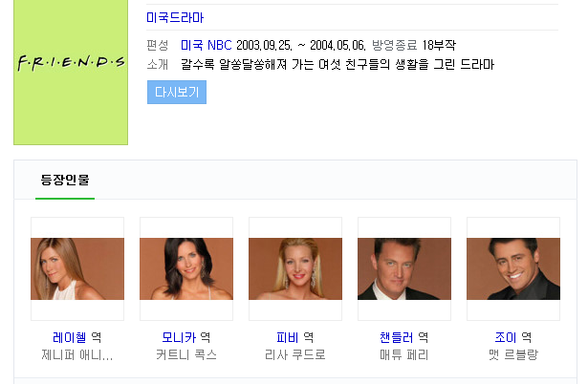
Task: Open the 모니카 character photo
Action: click(186, 268)
